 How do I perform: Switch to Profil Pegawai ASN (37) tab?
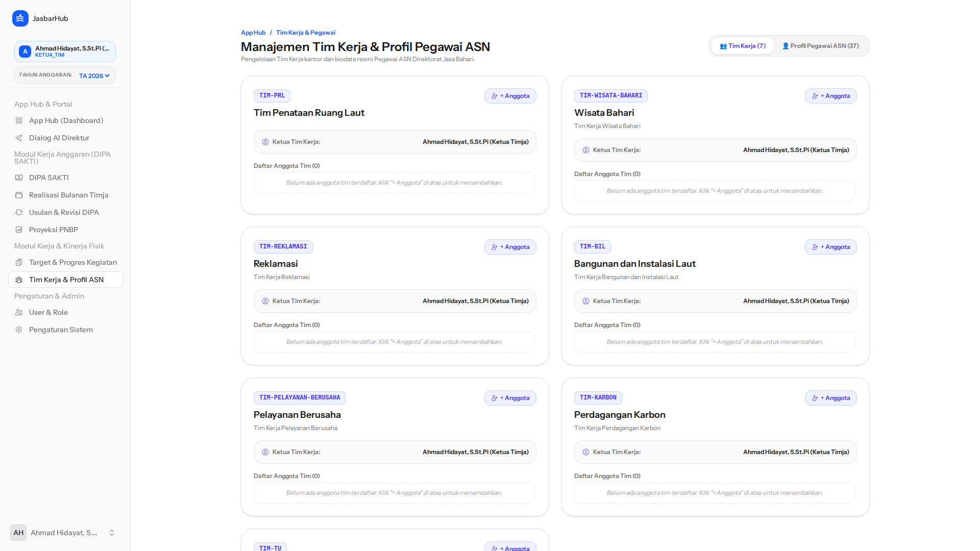click(821, 46)
